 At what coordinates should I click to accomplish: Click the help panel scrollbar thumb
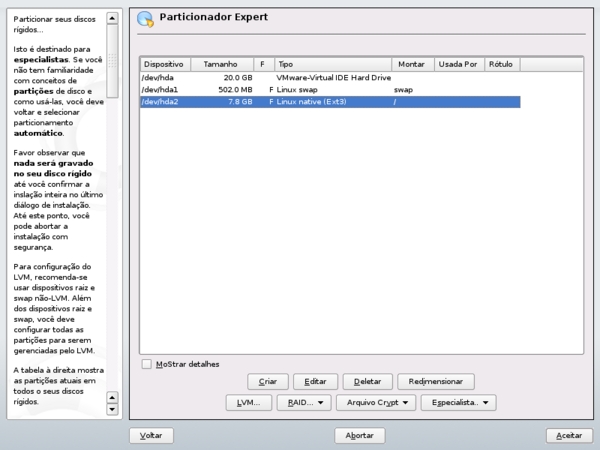tap(112, 61)
